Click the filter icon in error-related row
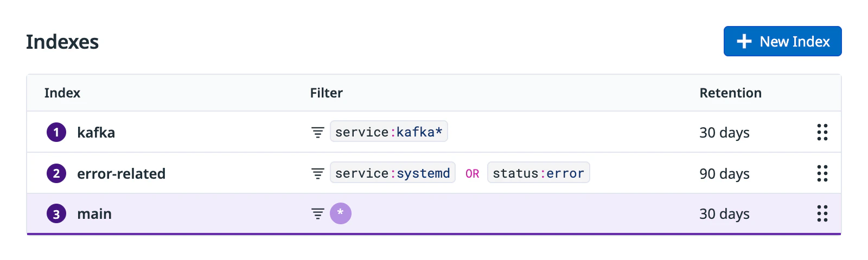This screenshot has width=868, height=260. [317, 173]
